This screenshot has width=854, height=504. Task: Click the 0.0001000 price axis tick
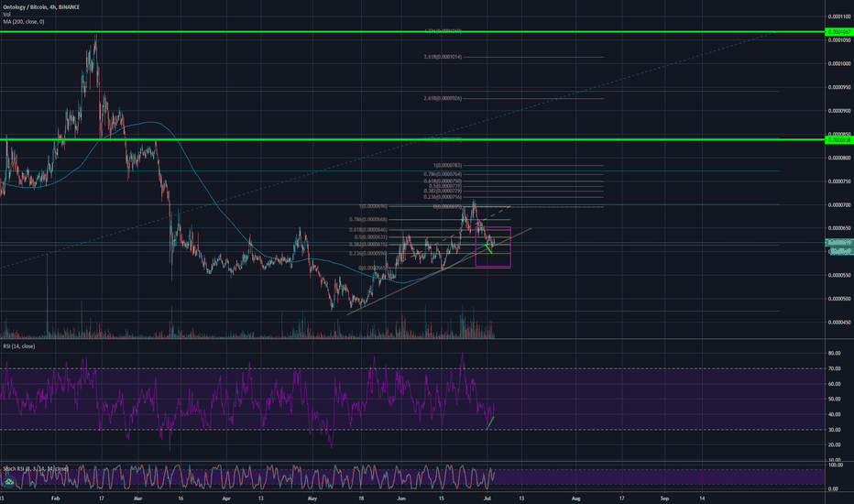[x=839, y=64]
